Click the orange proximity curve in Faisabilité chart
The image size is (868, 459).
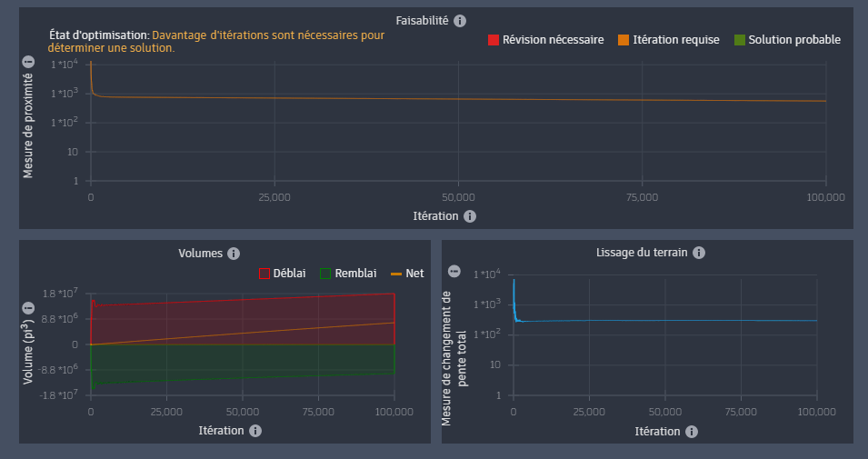458,99
